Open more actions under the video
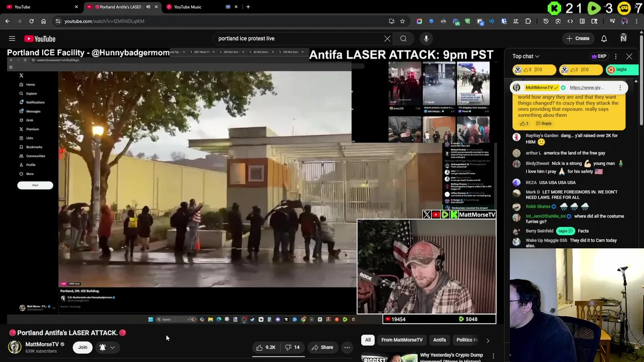The width and height of the screenshot is (644, 362). click(347, 347)
